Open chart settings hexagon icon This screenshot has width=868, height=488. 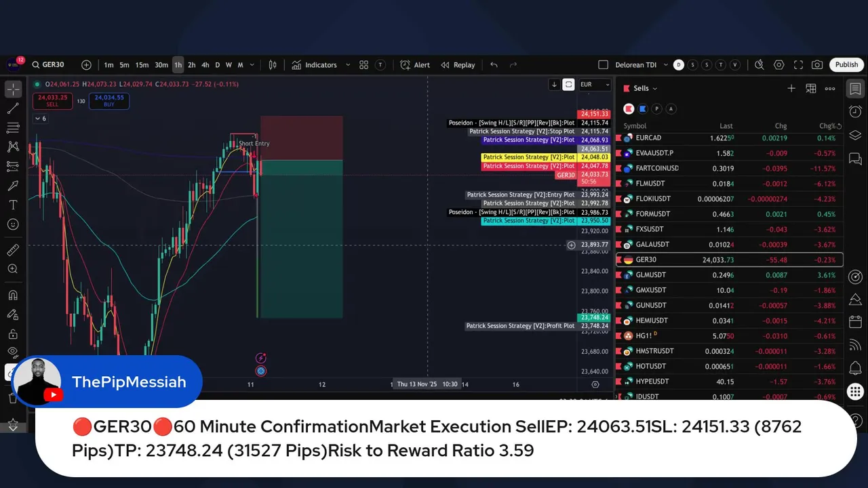[779, 65]
